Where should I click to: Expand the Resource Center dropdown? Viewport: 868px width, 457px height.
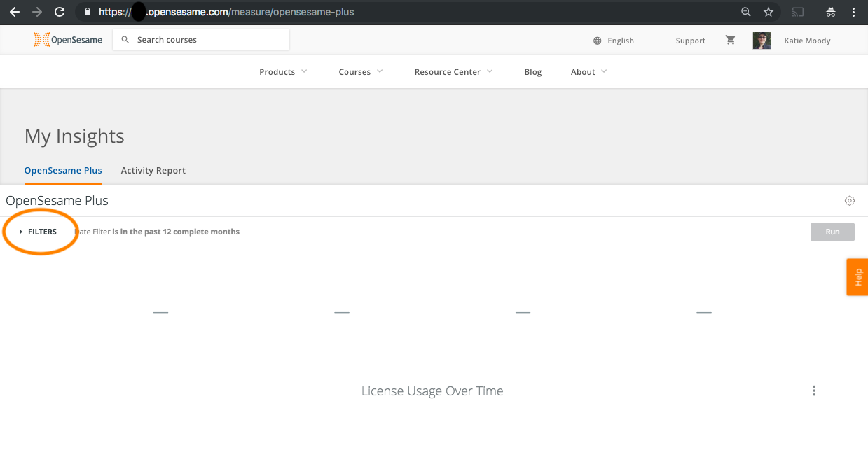click(x=454, y=72)
